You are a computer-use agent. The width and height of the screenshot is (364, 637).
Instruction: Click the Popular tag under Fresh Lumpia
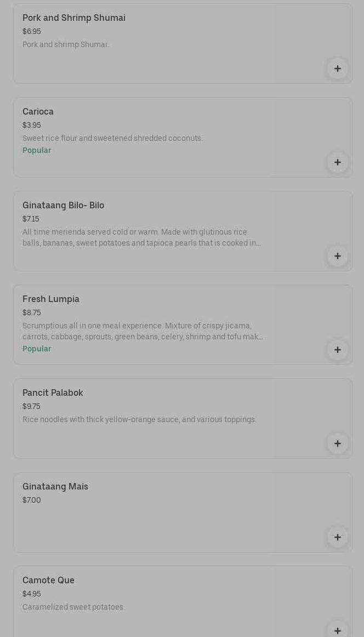[x=37, y=349]
